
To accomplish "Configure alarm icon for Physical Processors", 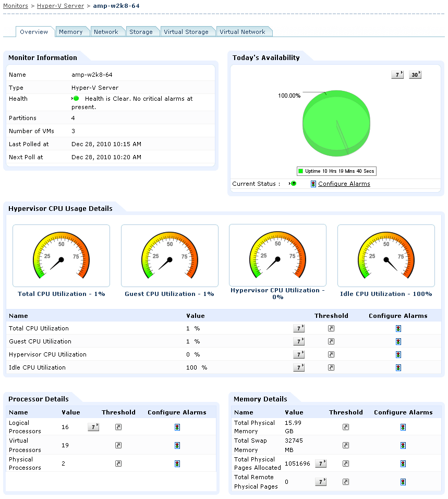I will pyautogui.click(x=177, y=464).
